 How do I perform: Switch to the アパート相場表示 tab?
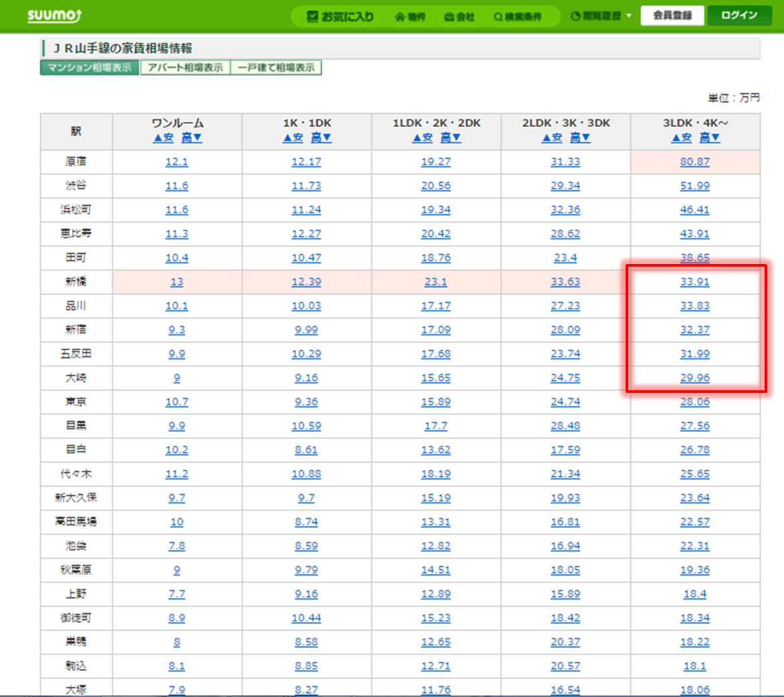185,67
